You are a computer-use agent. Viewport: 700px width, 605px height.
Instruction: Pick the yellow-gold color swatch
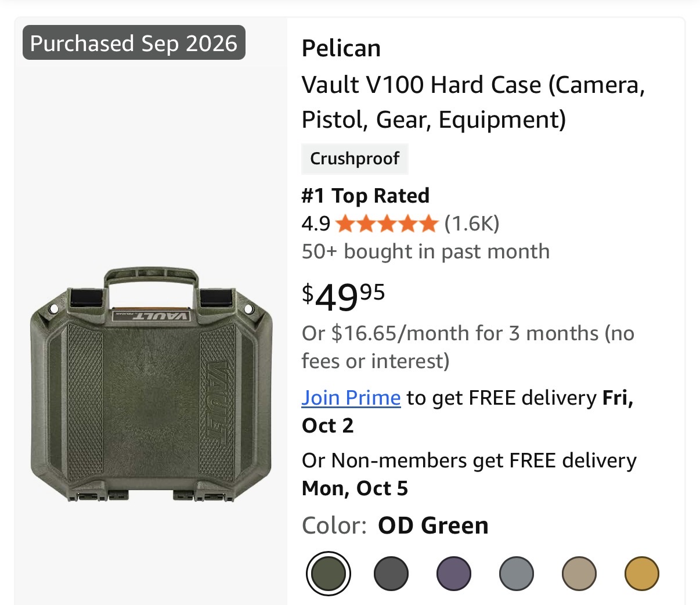[642, 574]
